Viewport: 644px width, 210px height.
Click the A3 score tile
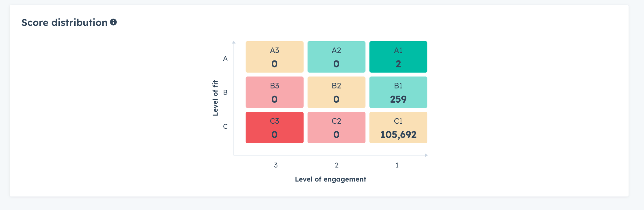275,57
